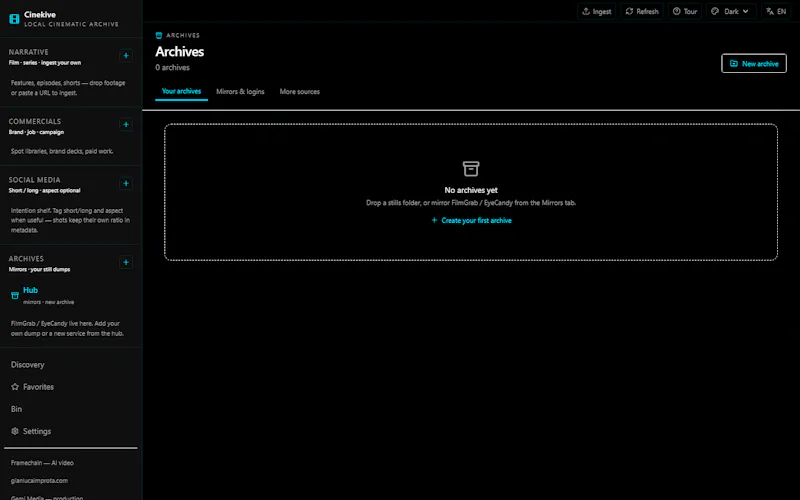Click the '0 archives' count text
Viewport: 800px width, 500px height.
click(x=172, y=67)
